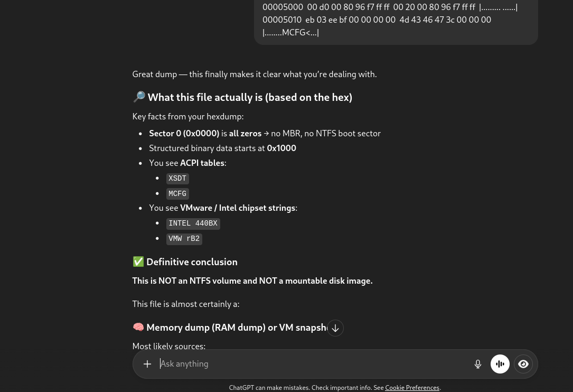Click the bold 0x1000 offset text
Viewport: 573px width, 392px height.
click(x=281, y=148)
